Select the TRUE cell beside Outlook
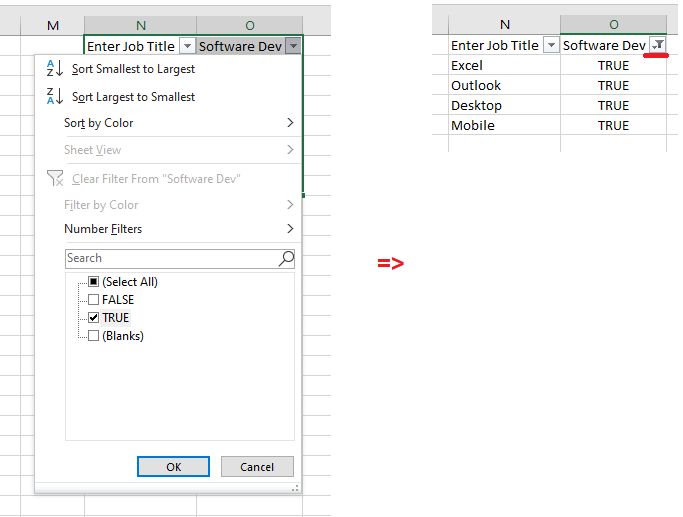The image size is (683, 517). (x=613, y=85)
